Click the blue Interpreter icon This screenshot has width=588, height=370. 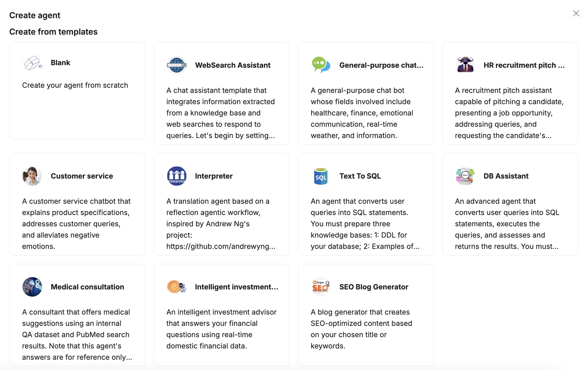point(177,176)
